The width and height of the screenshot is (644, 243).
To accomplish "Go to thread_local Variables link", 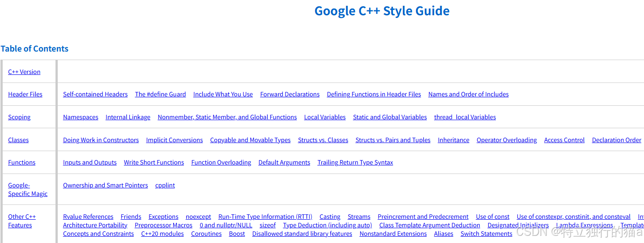I will [465, 117].
